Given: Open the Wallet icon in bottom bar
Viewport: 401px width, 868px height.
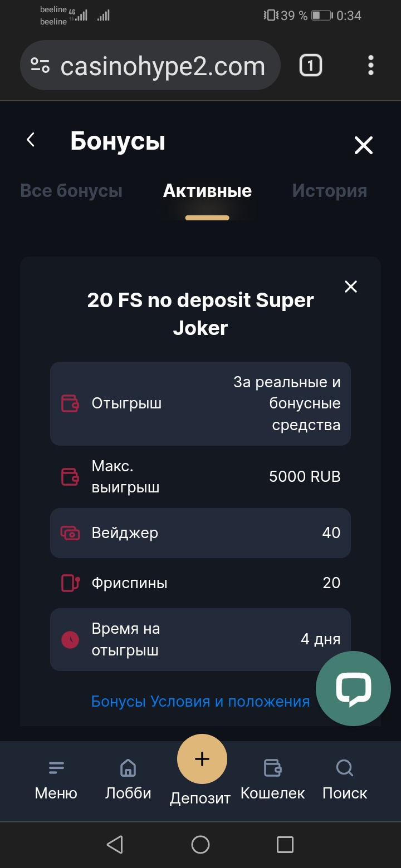Looking at the screenshot, I should [x=272, y=768].
